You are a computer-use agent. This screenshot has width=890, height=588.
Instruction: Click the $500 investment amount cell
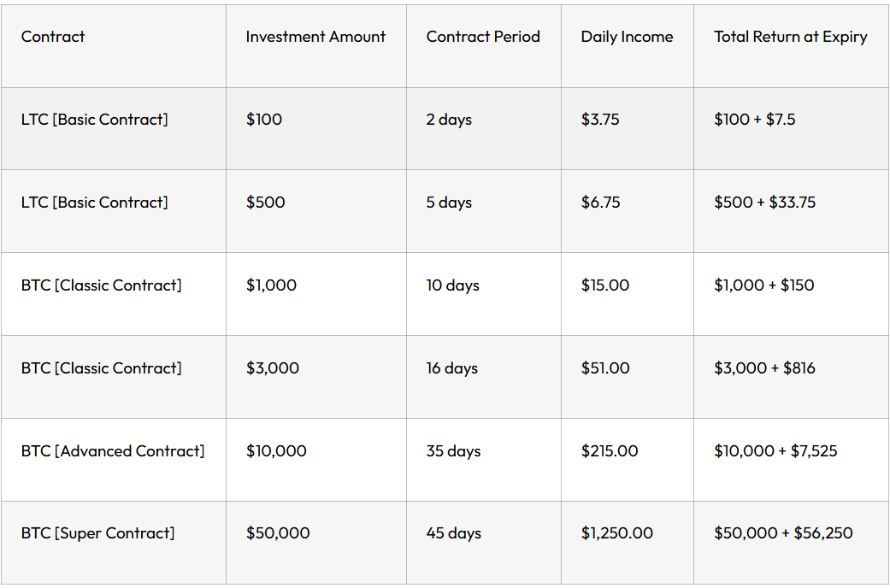click(266, 203)
